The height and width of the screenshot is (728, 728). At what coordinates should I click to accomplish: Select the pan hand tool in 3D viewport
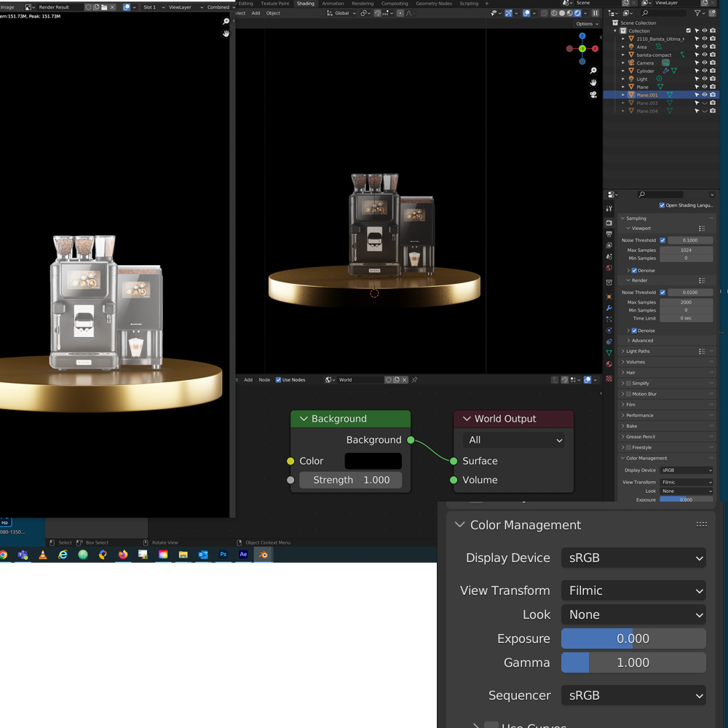pyautogui.click(x=593, y=82)
